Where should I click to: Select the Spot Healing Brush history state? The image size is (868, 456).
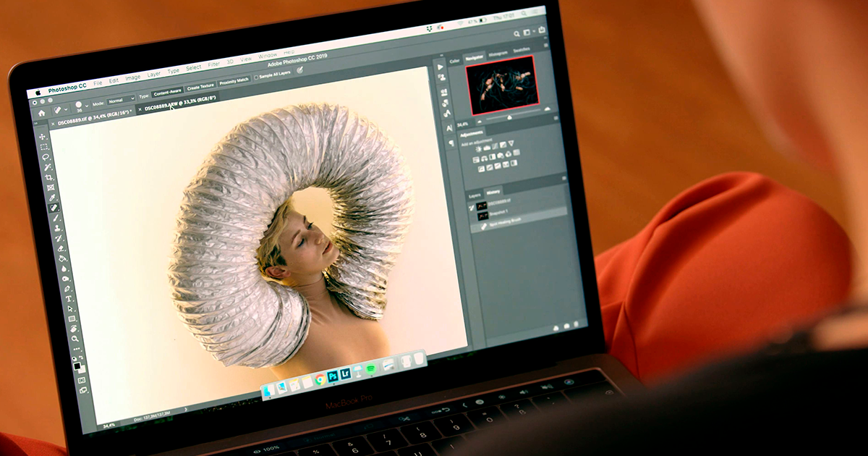pos(518,221)
